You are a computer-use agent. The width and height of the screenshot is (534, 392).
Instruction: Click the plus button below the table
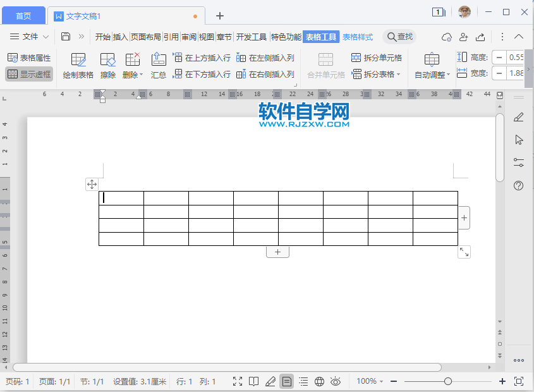click(x=277, y=251)
